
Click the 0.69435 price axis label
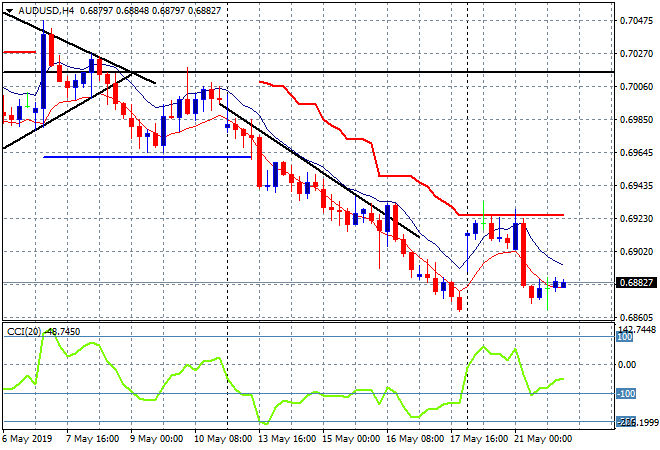[636, 186]
